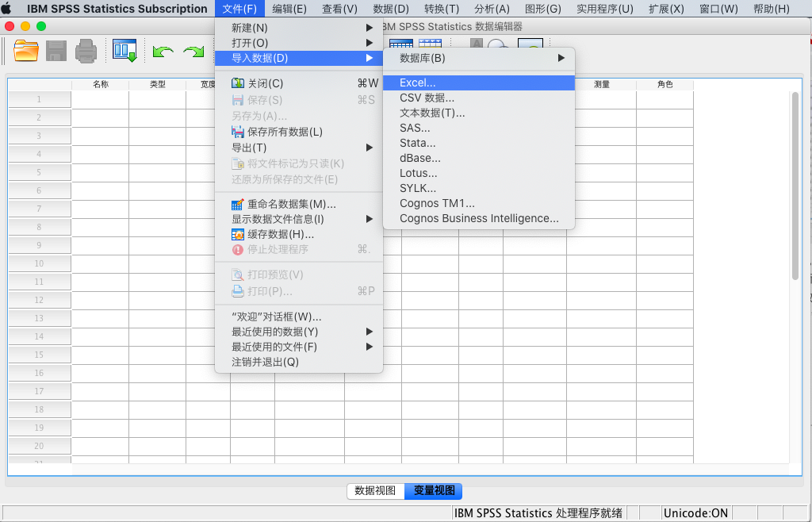This screenshot has height=522, width=812.
Task: Open the 扩展(X) menu
Action: (666, 8)
